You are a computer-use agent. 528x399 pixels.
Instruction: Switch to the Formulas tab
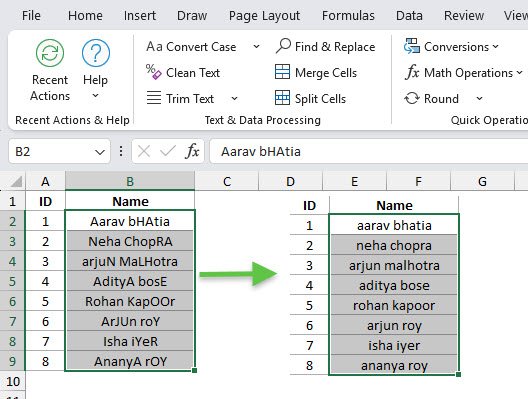[348, 15]
